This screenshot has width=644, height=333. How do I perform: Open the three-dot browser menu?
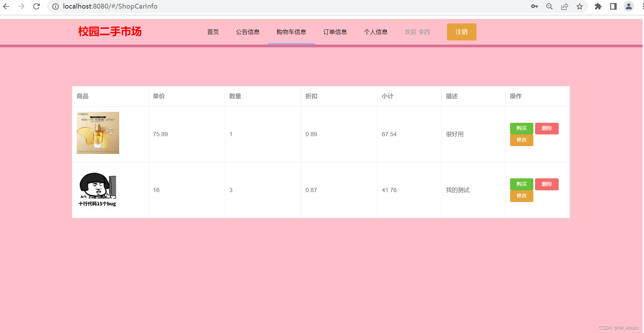pos(641,6)
